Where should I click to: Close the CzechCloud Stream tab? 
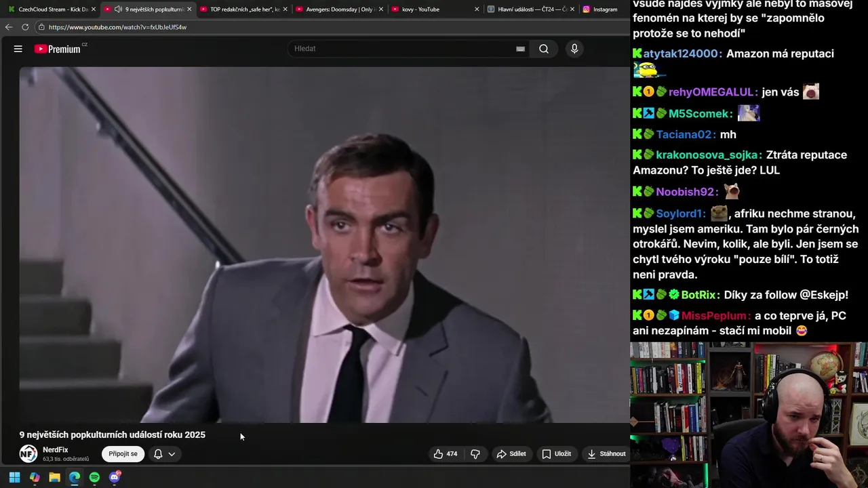tap(94, 9)
